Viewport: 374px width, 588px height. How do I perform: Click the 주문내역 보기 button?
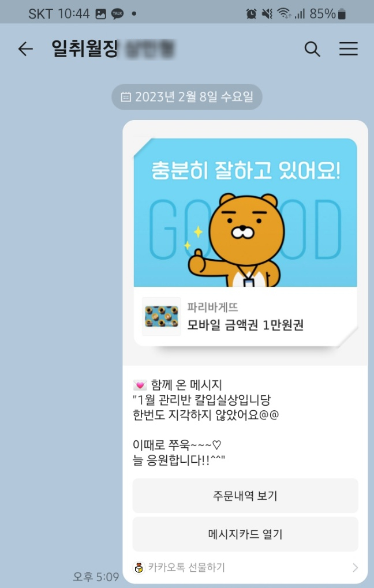245,496
